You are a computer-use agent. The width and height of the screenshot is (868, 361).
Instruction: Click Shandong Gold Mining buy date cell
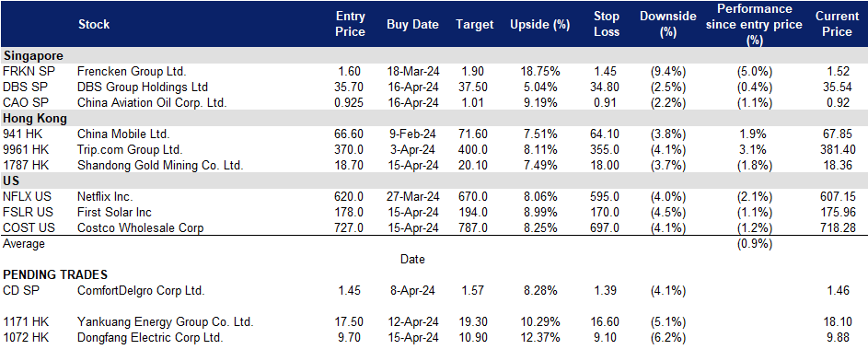(x=412, y=165)
